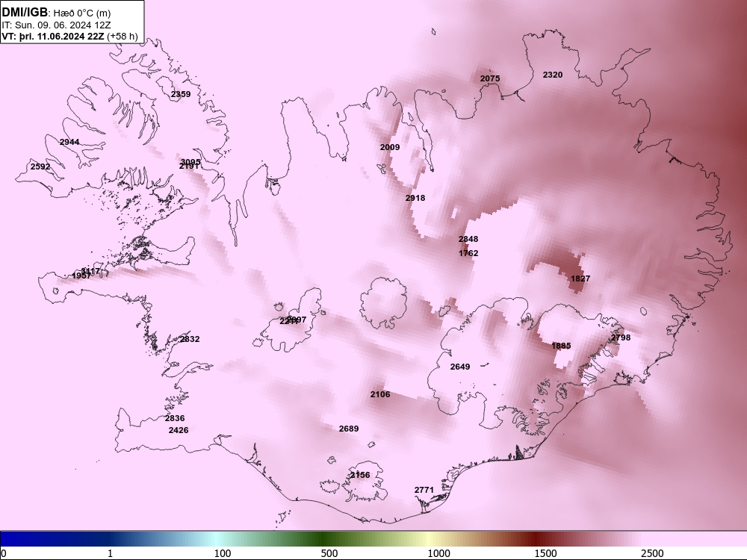Screen dimensions: 747x560
Task: Click the 2836 map value
Action: (175, 418)
